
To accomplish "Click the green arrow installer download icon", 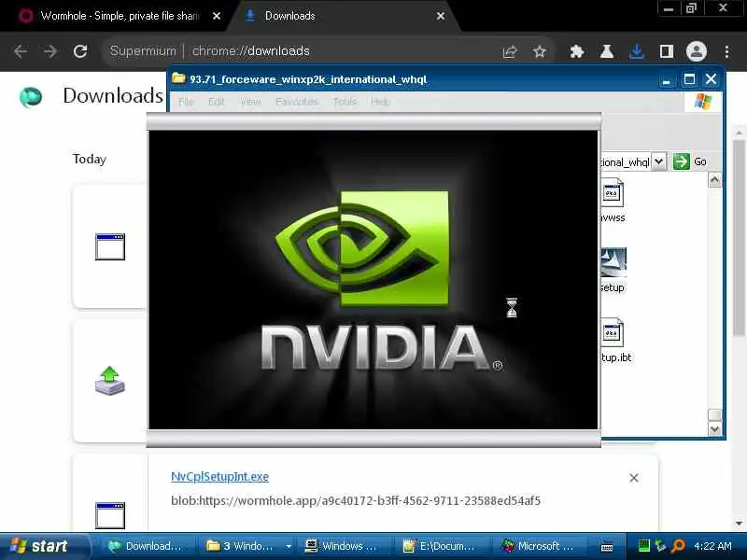I will point(110,381).
